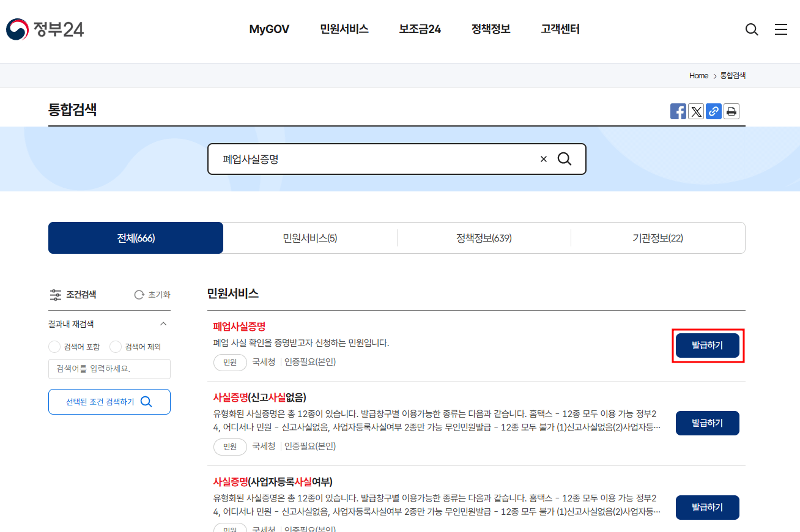The height and width of the screenshot is (532, 800).
Task: Click the 검색어를 입력하세요 refine field
Action: [109, 369]
